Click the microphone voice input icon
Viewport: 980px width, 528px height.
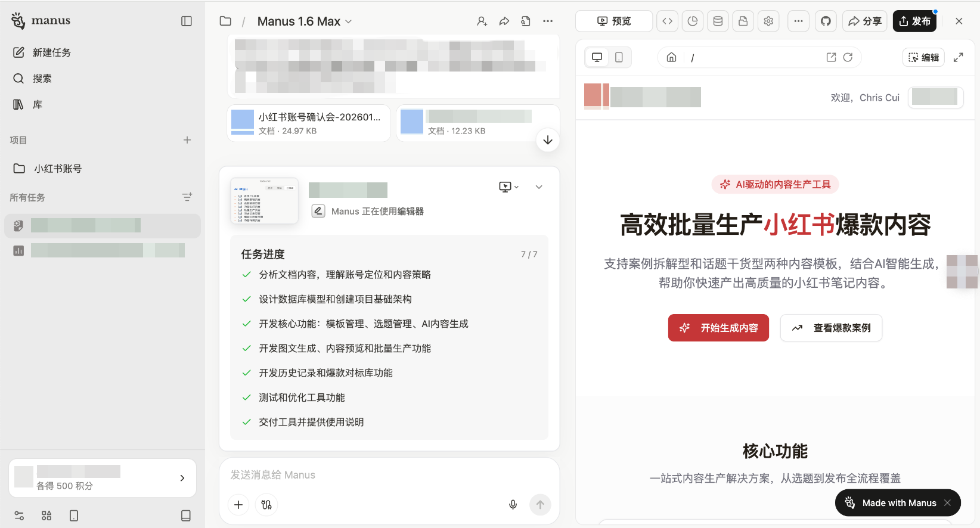(x=513, y=505)
